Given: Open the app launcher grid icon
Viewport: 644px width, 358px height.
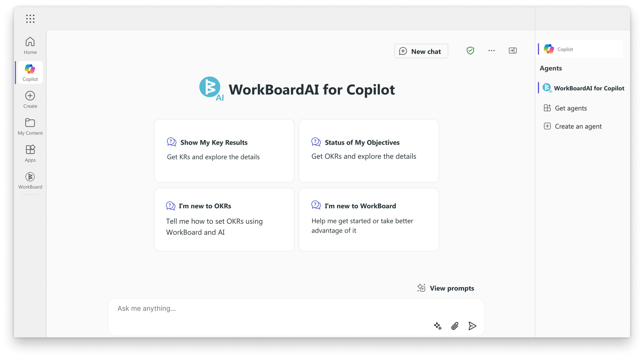Looking at the screenshot, I should pyautogui.click(x=30, y=19).
